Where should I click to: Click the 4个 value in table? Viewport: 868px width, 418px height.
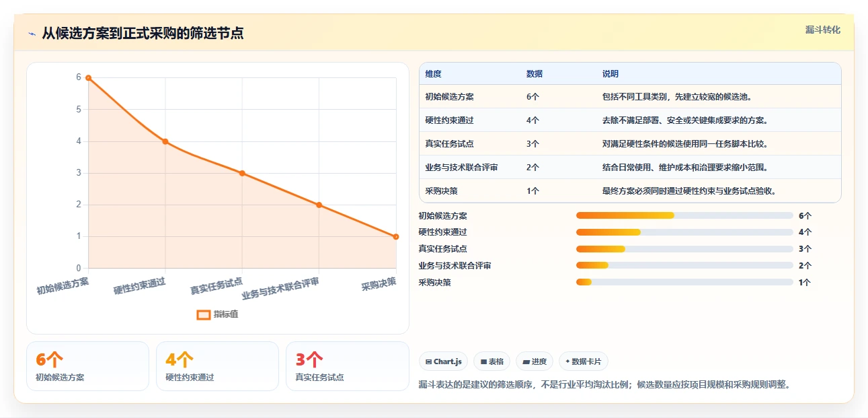(x=532, y=120)
